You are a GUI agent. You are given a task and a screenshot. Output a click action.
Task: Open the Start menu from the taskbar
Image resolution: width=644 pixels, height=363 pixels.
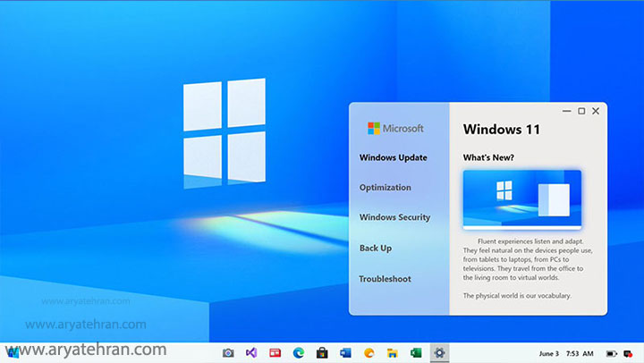(x=13, y=353)
